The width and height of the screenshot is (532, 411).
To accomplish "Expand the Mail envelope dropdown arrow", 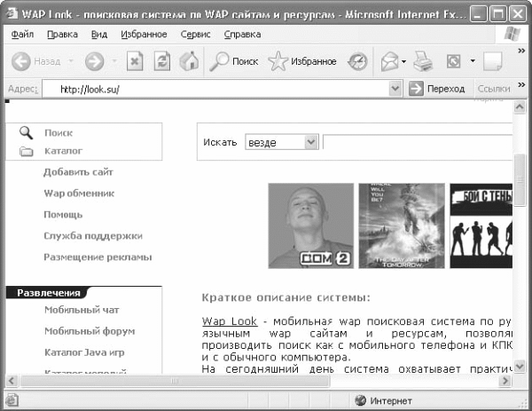I will [x=403, y=61].
